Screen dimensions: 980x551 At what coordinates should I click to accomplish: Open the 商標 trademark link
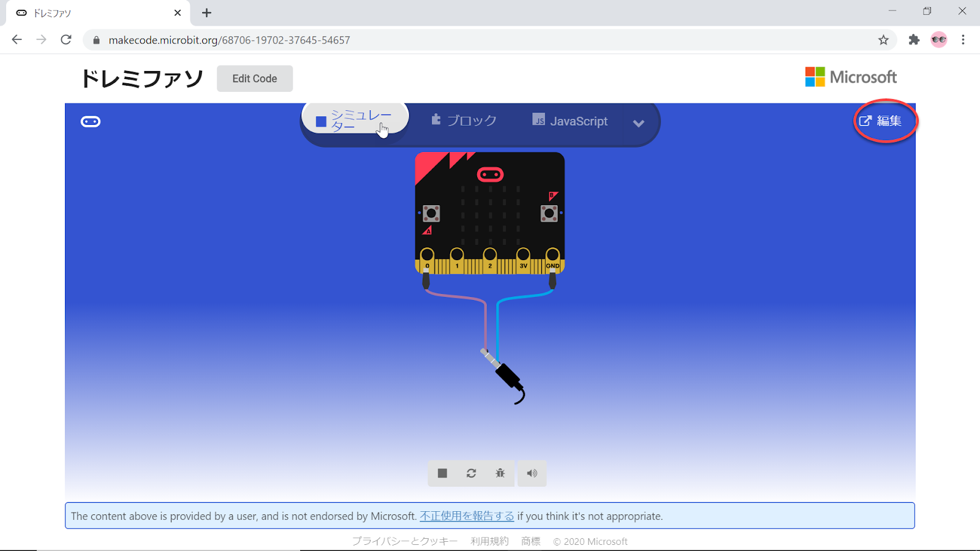pyautogui.click(x=530, y=541)
